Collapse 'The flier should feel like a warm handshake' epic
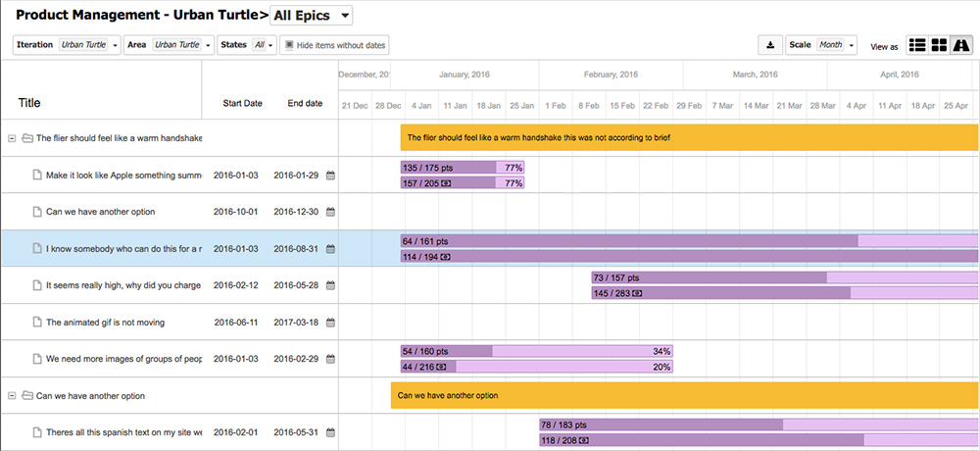 pyautogui.click(x=12, y=138)
